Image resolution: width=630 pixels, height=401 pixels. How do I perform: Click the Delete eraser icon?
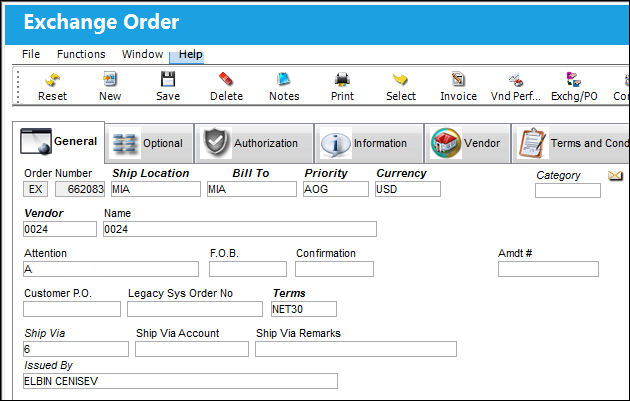[x=226, y=79]
